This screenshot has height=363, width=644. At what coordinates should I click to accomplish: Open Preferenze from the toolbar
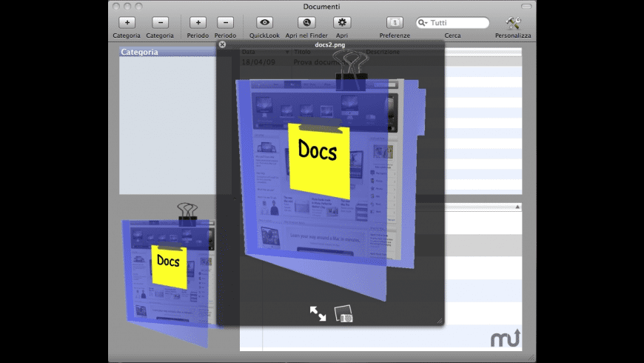[x=395, y=23]
